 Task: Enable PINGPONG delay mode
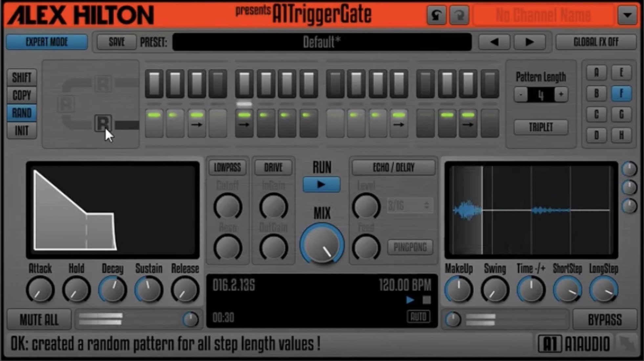[410, 247]
